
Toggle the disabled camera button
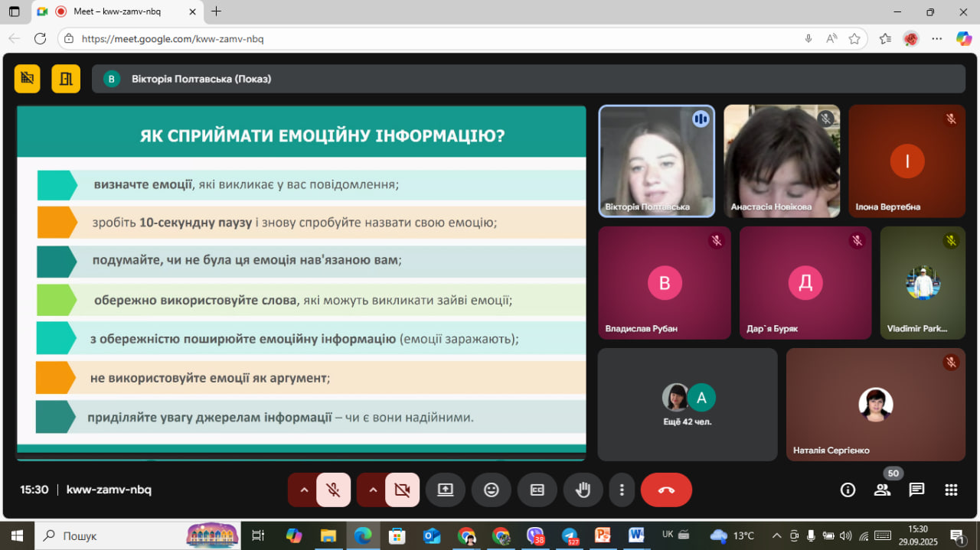point(402,490)
